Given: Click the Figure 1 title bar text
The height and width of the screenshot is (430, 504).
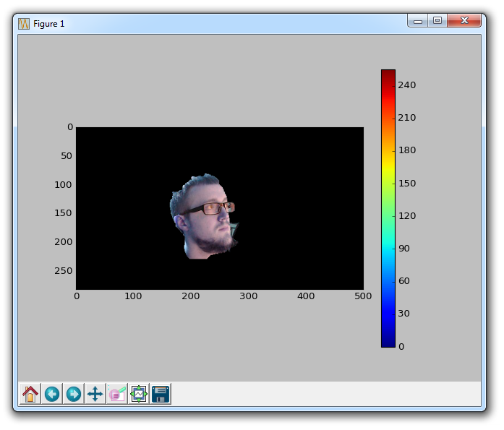Looking at the screenshot, I should (49, 24).
